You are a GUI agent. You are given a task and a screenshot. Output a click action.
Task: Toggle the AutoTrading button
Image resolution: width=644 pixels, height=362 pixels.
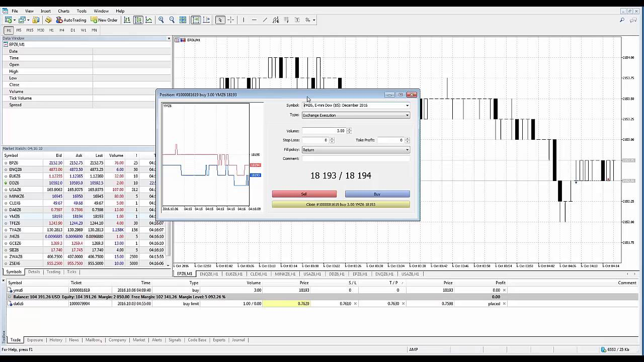click(x=71, y=20)
